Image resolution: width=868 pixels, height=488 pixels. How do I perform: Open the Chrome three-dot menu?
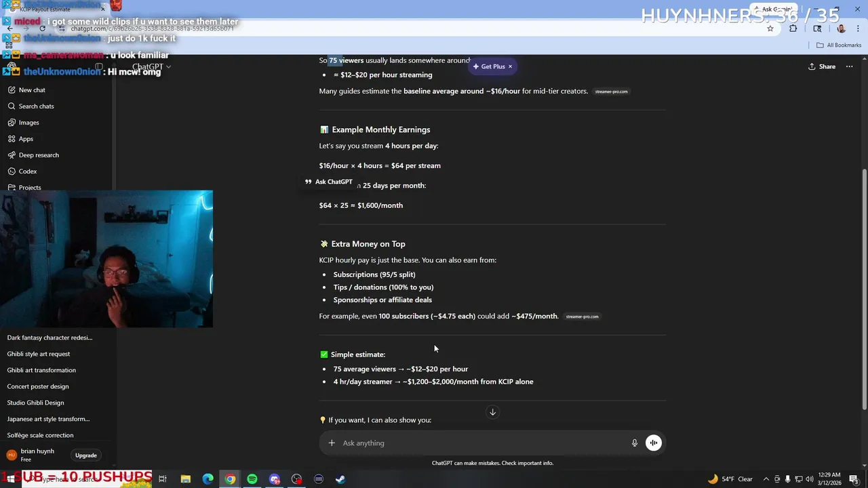pyautogui.click(x=856, y=28)
